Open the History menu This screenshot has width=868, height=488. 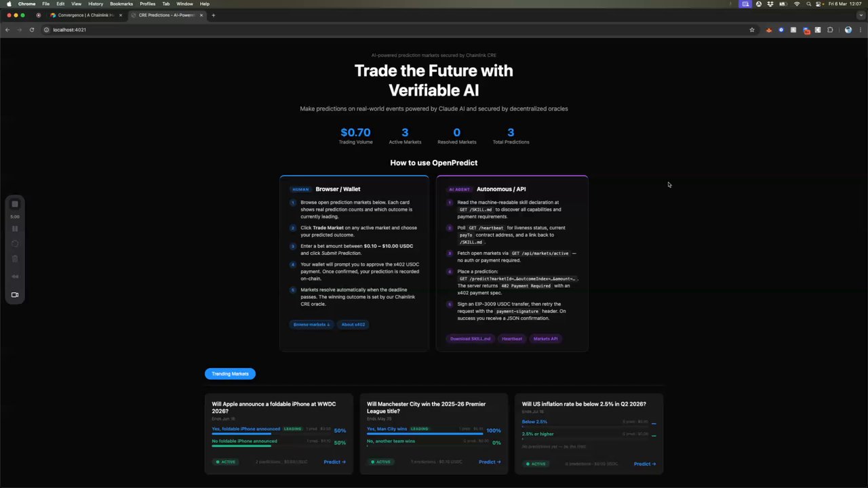tap(96, 4)
